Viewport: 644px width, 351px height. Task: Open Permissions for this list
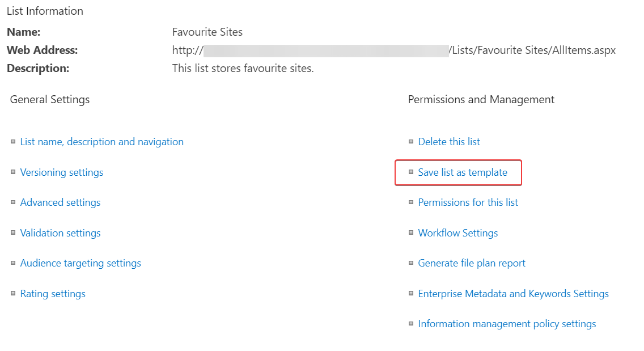tap(468, 202)
